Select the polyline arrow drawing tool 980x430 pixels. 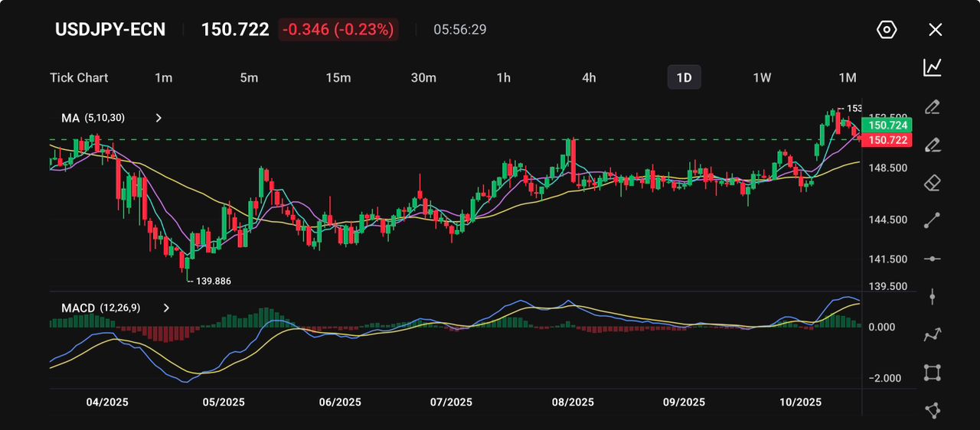tap(932, 334)
